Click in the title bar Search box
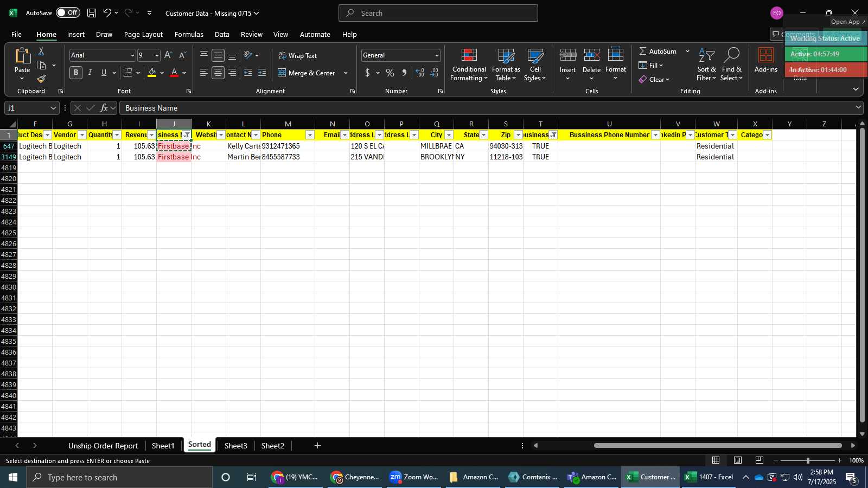Viewport: 868px width, 488px height. coord(438,13)
